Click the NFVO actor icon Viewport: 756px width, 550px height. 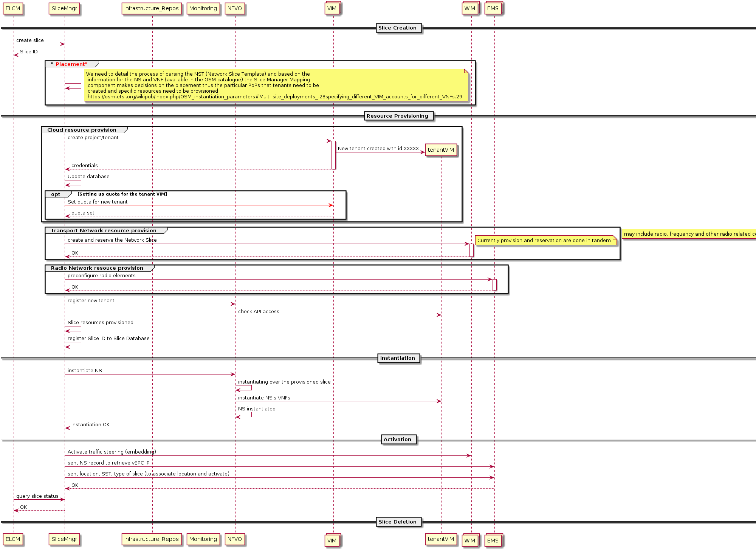[x=236, y=8]
